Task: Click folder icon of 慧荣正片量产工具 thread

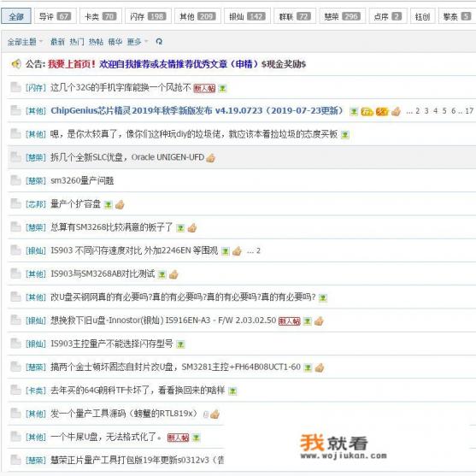Action: click(15, 460)
